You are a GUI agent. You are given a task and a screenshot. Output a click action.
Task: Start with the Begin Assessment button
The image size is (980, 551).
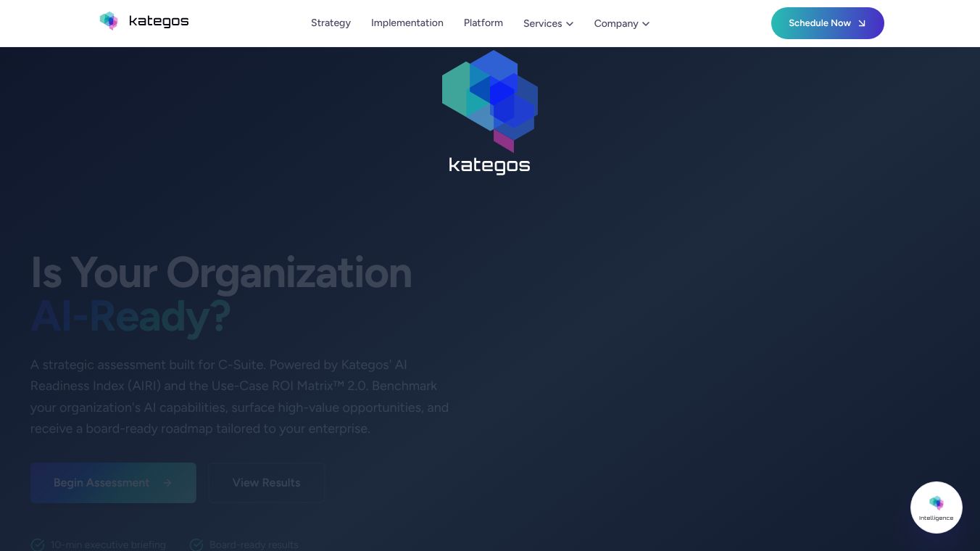(x=113, y=483)
